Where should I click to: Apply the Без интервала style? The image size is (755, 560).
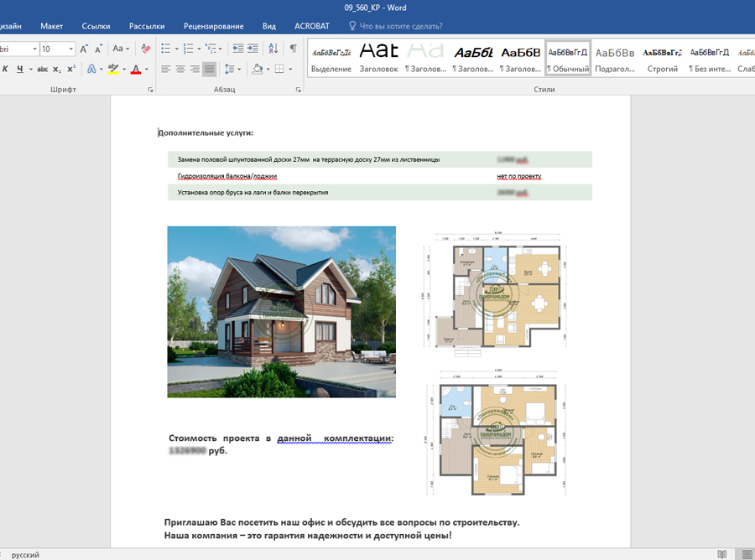[x=709, y=58]
